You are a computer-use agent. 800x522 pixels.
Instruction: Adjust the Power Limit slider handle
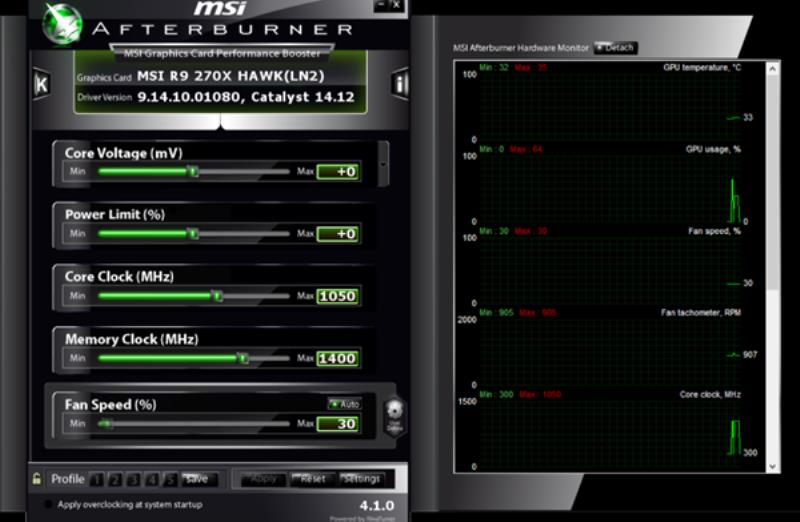(x=193, y=234)
